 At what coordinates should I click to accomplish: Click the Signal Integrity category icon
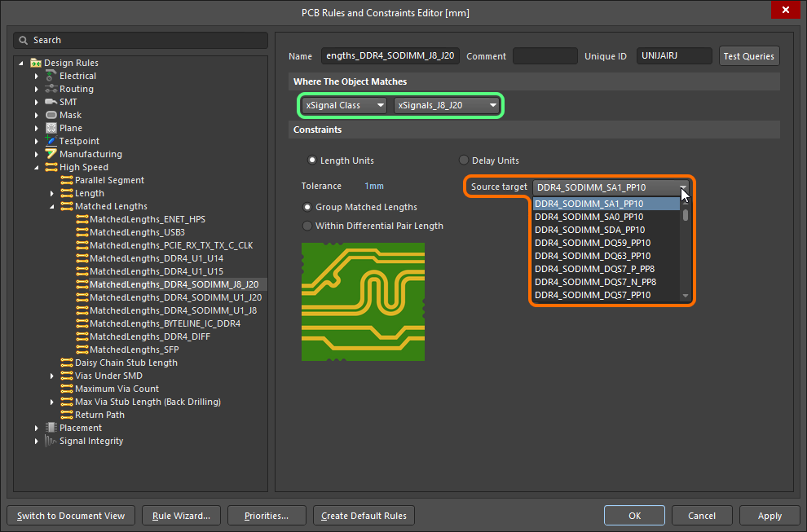51,441
